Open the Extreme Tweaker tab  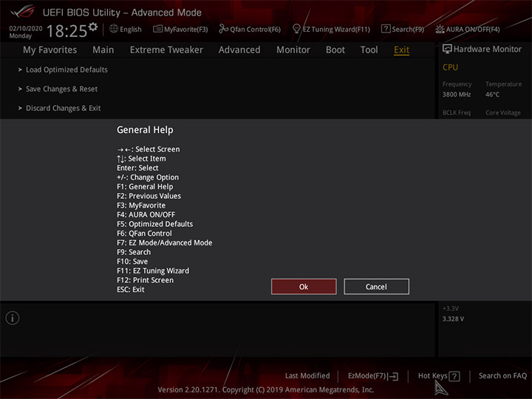pyautogui.click(x=166, y=50)
